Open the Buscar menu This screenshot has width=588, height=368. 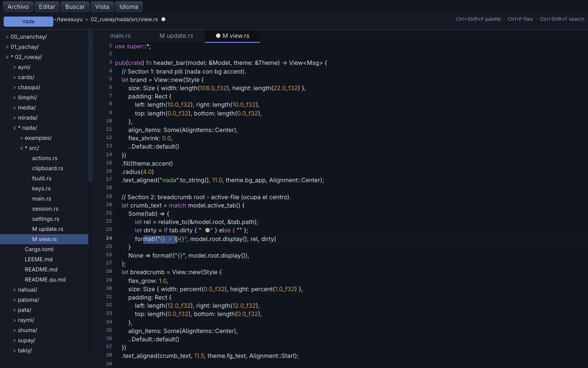(75, 7)
